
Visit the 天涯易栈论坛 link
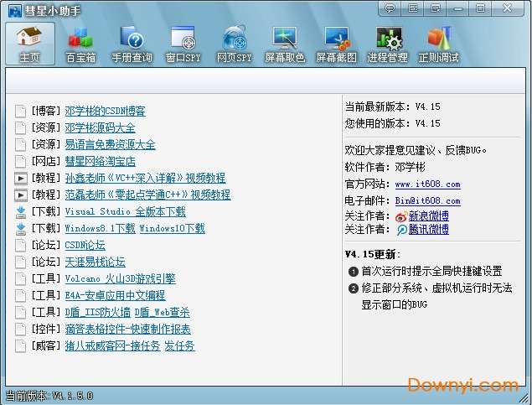click(95, 262)
